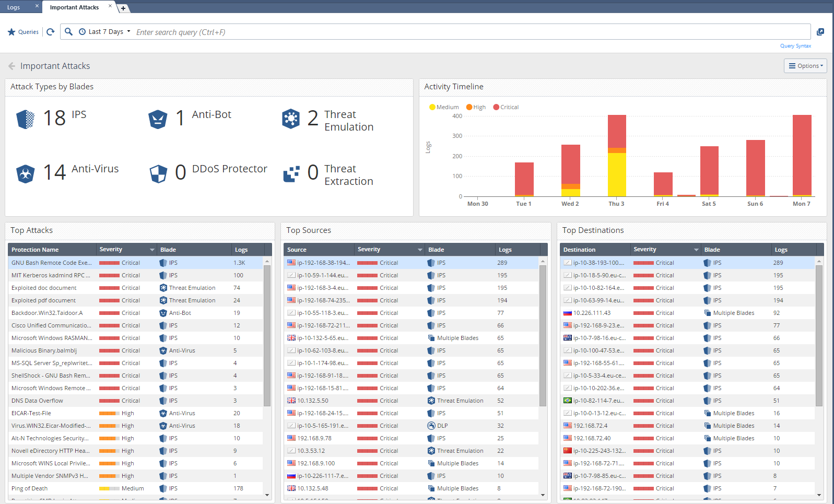The height and width of the screenshot is (504, 834).
Task: Click Anti-Bot icon in Backdoor.Win32.Taidoor.A row
Action: [x=163, y=313]
